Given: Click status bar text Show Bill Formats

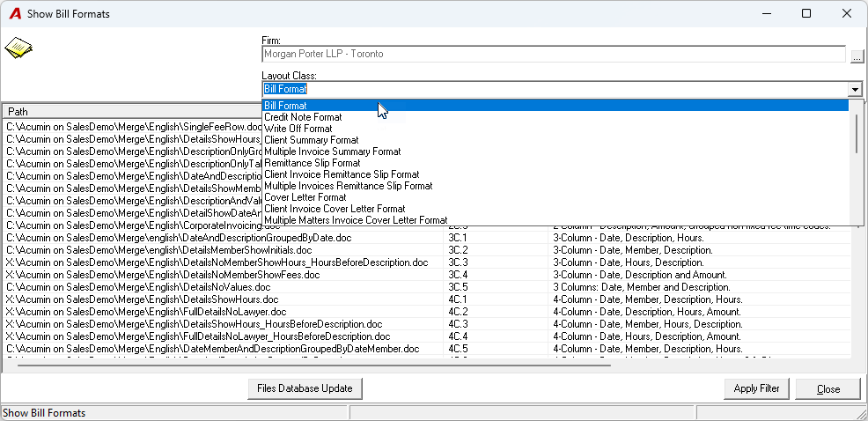Looking at the screenshot, I should [x=44, y=413].
